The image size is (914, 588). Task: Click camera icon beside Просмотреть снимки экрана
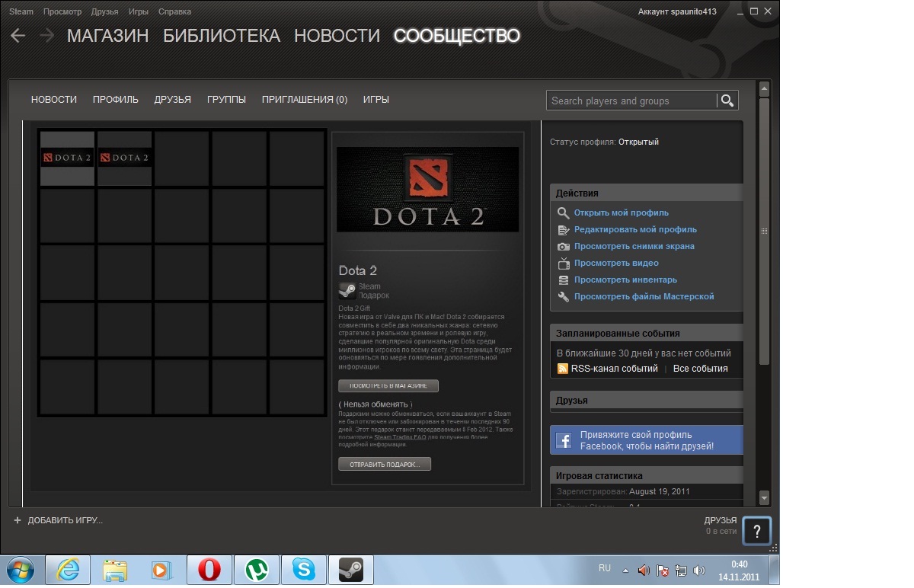[564, 247]
